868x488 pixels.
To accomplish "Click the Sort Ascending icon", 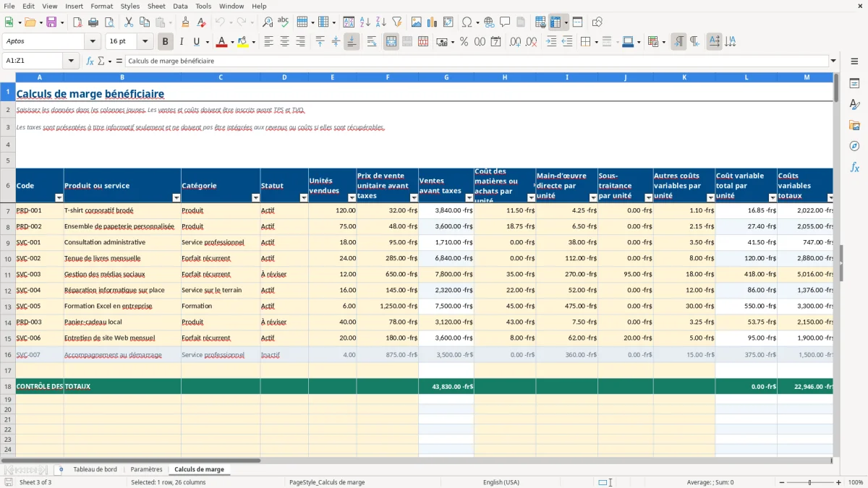I will [365, 22].
